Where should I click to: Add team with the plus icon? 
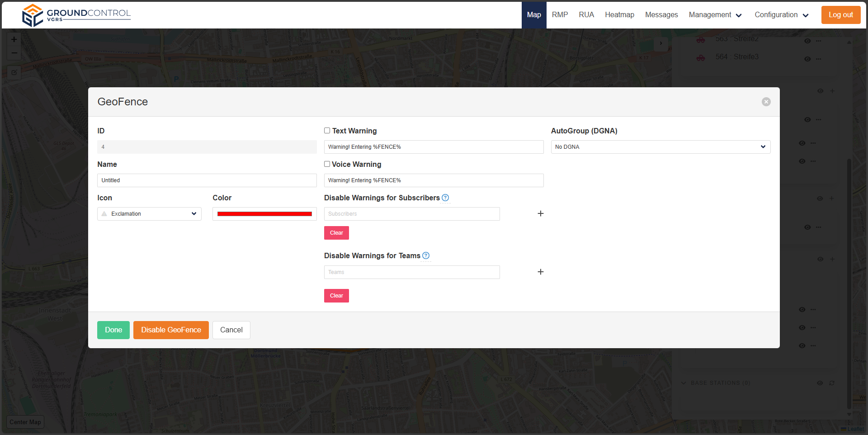[x=540, y=272]
